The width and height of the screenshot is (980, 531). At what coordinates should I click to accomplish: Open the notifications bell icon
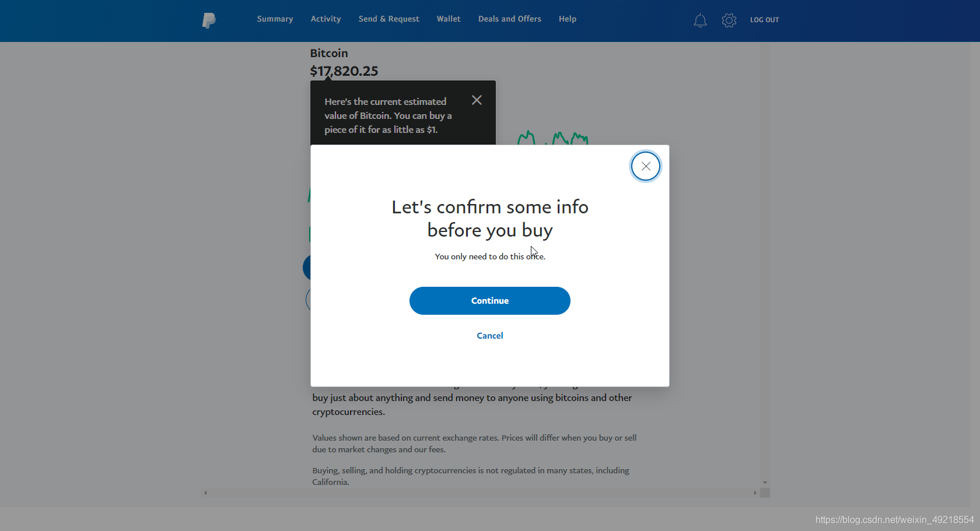[700, 20]
